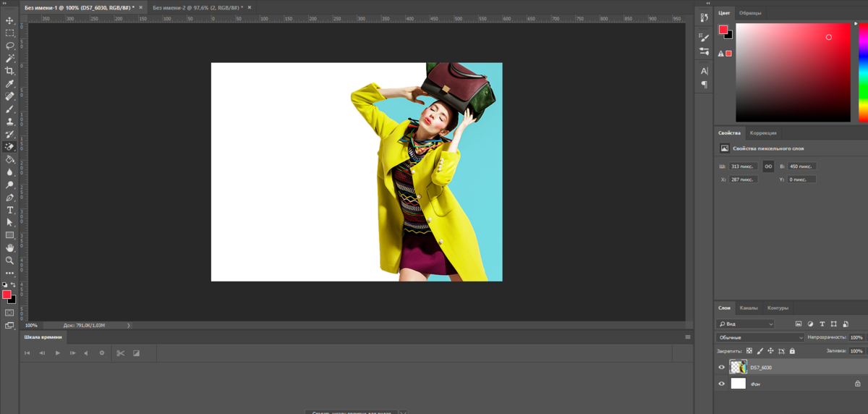Select the Paint Bucket tool

tap(9, 159)
